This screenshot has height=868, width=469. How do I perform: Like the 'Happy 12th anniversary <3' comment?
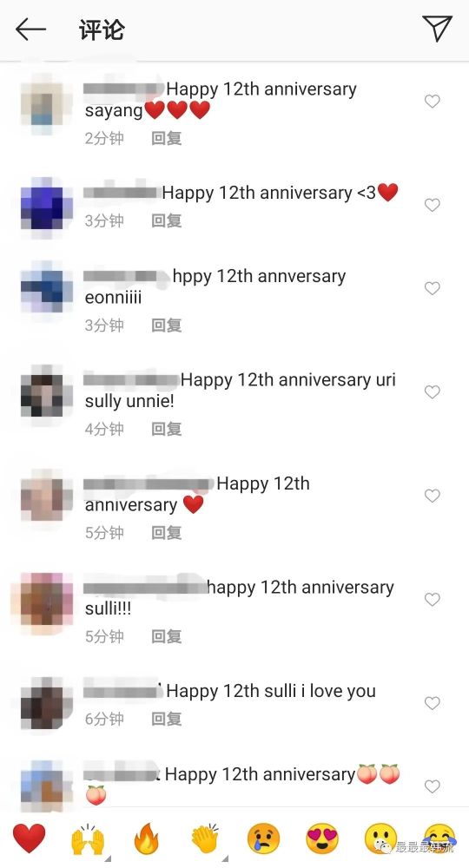pyautogui.click(x=433, y=206)
